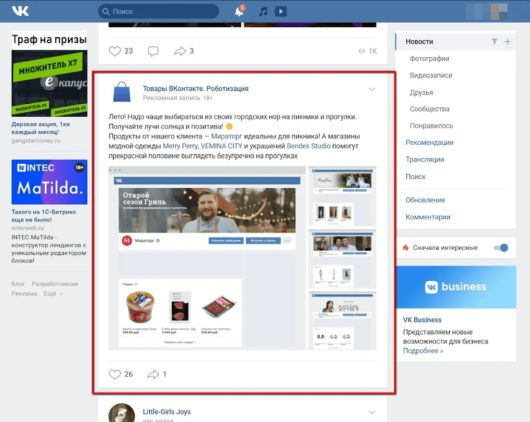The width and height of the screenshot is (530, 422).
Task: Open the notifications bell icon
Action: 239,11
